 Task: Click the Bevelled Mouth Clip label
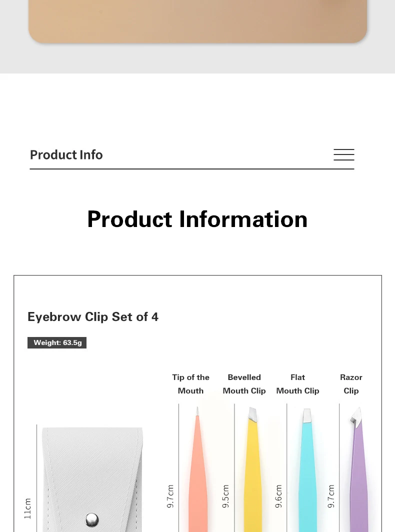coord(244,384)
